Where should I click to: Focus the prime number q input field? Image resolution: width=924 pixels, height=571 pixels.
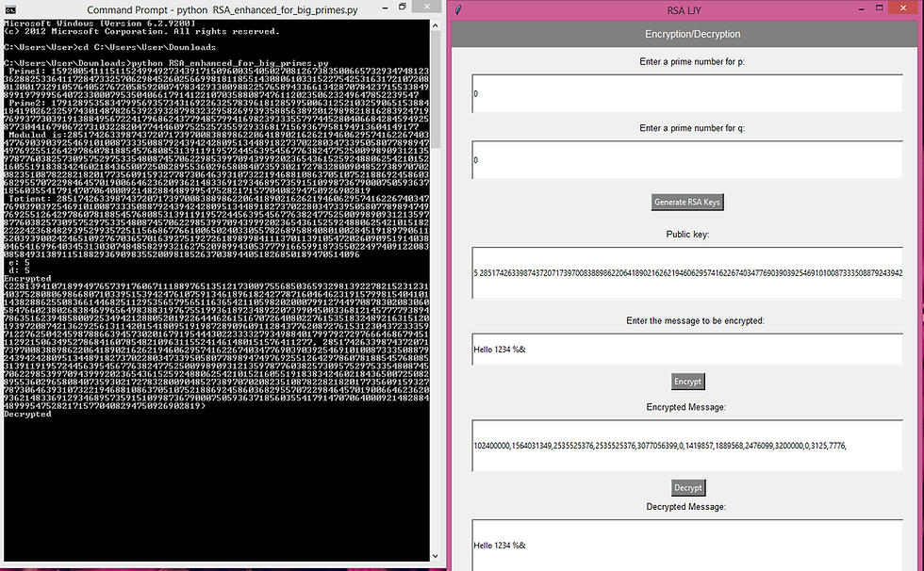687,159
